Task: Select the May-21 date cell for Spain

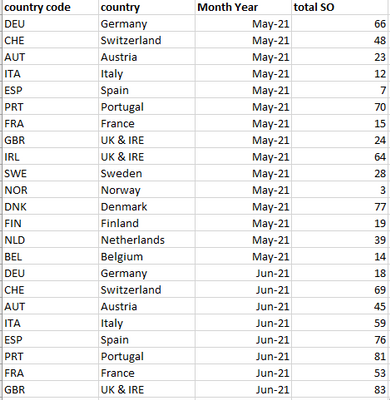Action: coord(243,90)
